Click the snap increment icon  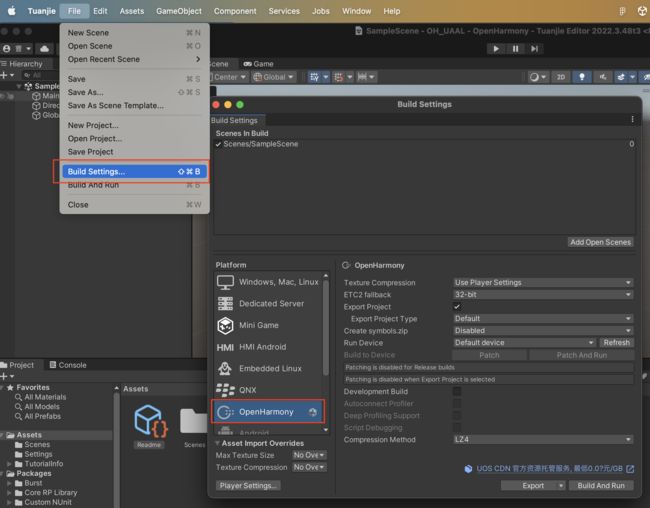point(339,77)
